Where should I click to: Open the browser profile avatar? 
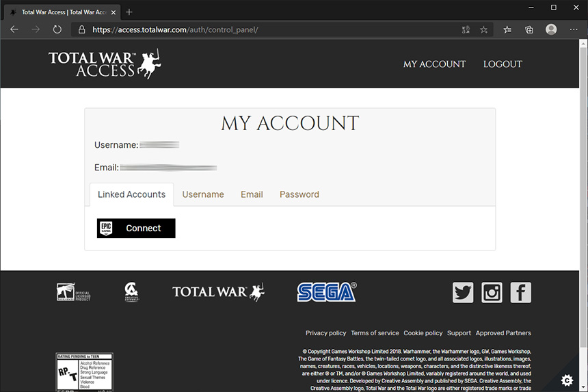point(551,29)
